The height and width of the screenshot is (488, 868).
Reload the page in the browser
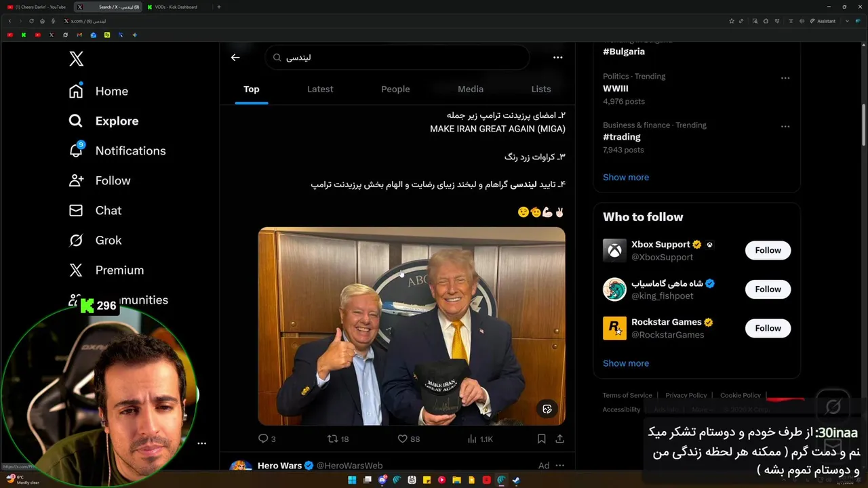coord(31,21)
